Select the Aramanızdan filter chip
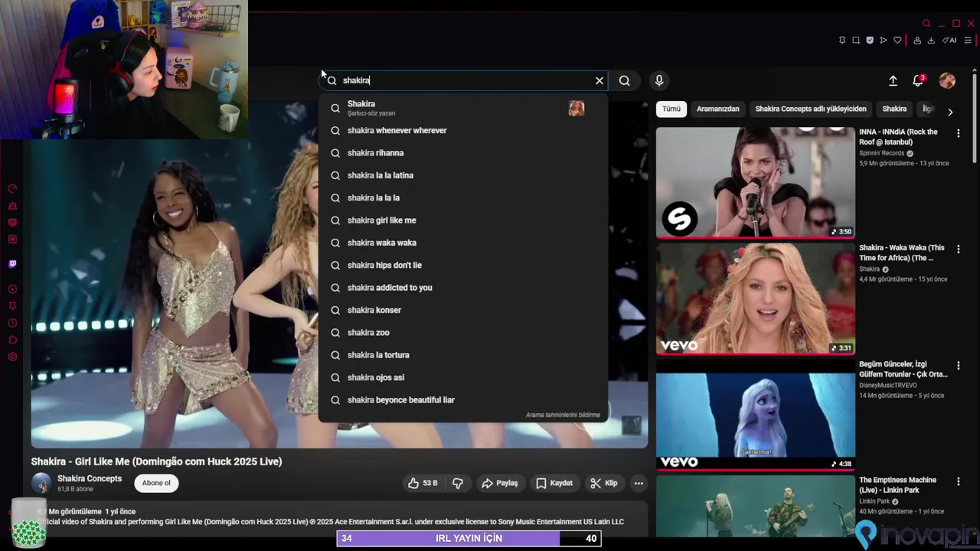This screenshot has width=980, height=551. (x=718, y=109)
